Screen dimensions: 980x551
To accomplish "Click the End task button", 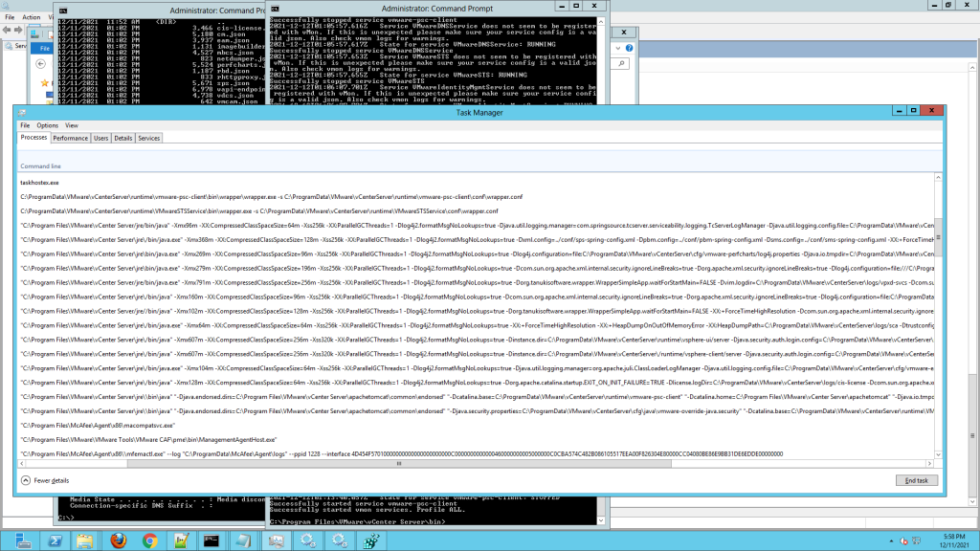I will [916, 480].
